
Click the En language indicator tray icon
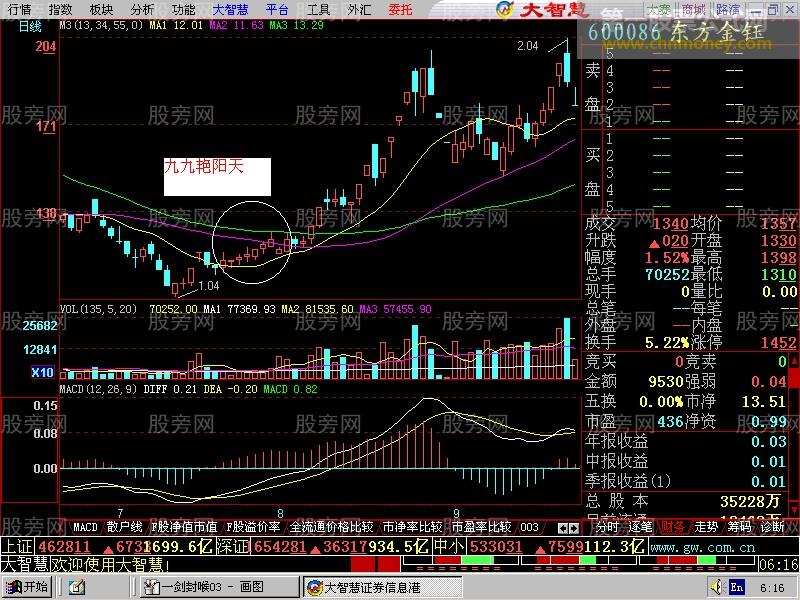736,587
